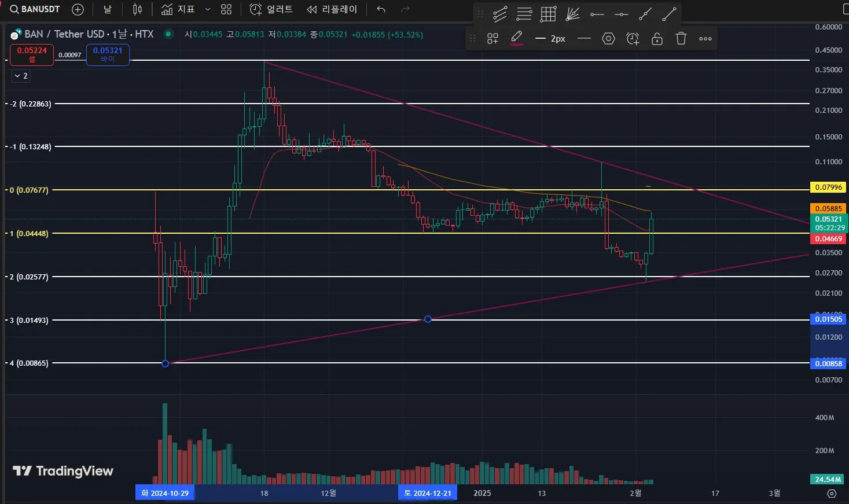Viewport: 849px width, 504px height.
Task: Select the pitchfan drawing tool
Action: point(572,14)
